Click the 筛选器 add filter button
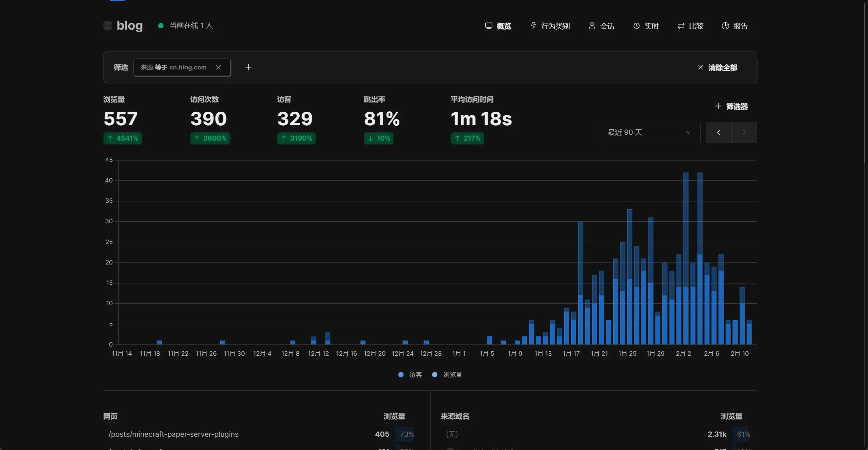The height and width of the screenshot is (450, 868). click(x=731, y=106)
